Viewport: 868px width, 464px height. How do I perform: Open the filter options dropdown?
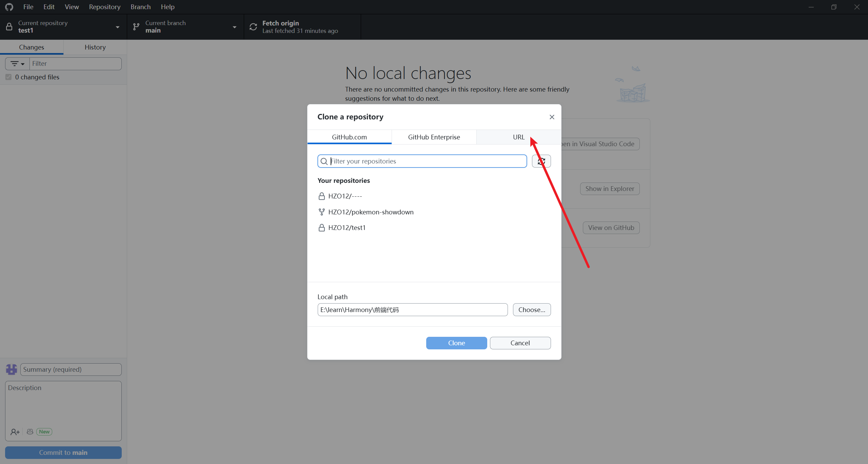tap(17, 63)
